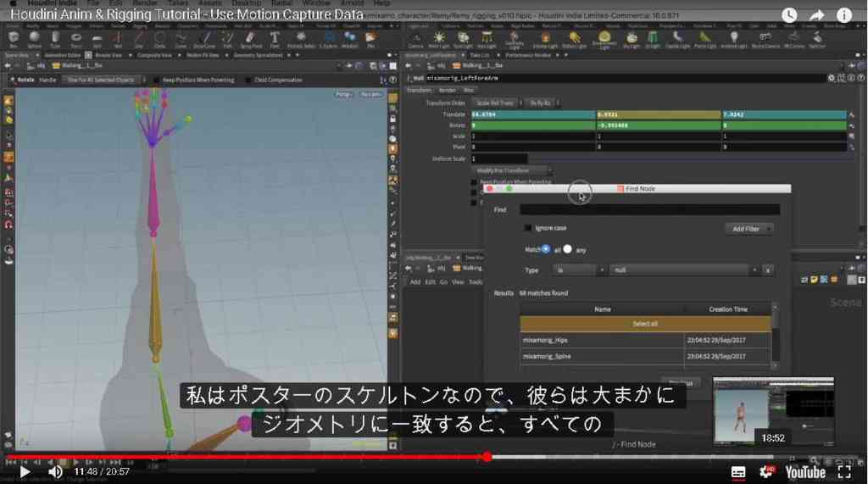Click the red video progress bar
The image size is (868, 484).
pyautogui.click(x=247, y=457)
